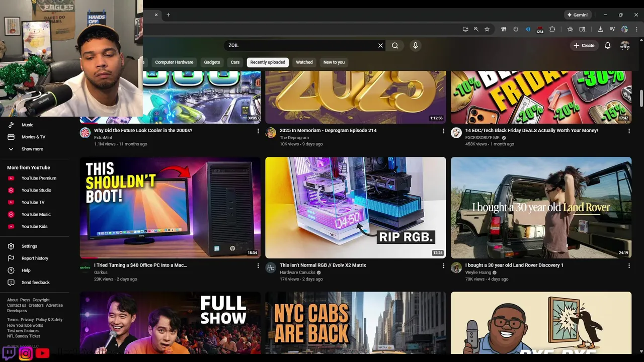Viewport: 644px width, 362px height.
Task: Open options for Land Rover Discovery video
Action: point(629,265)
